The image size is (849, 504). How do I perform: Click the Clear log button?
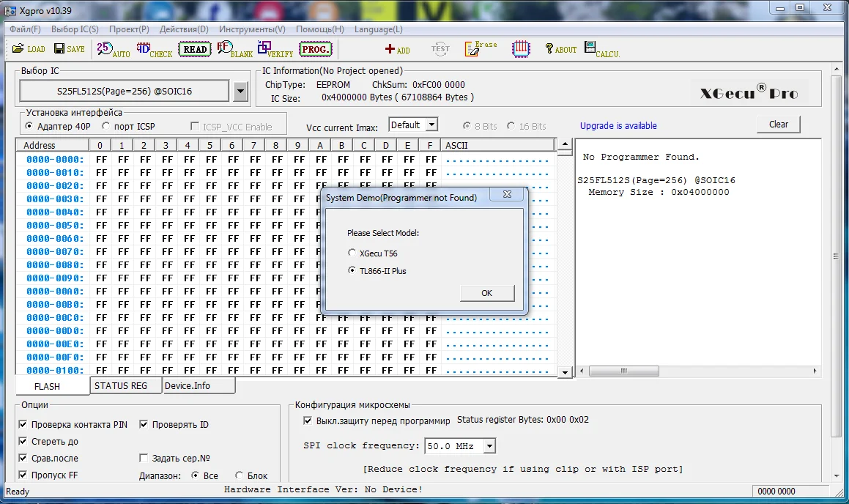point(778,124)
